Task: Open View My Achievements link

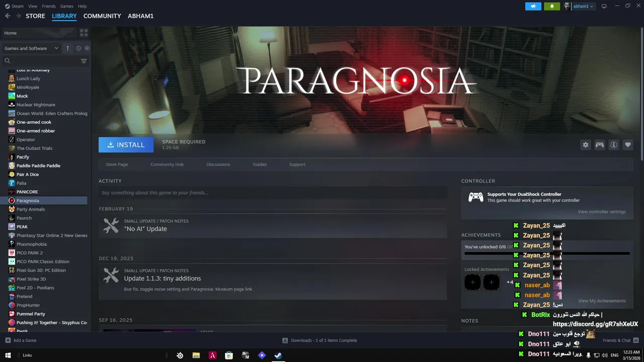Action: pyautogui.click(x=602, y=301)
